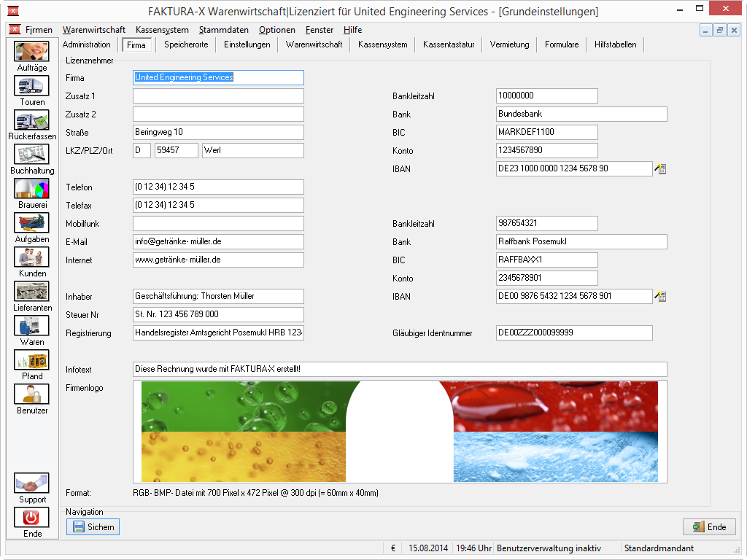Click the empty Mobilfunk field

218,223
